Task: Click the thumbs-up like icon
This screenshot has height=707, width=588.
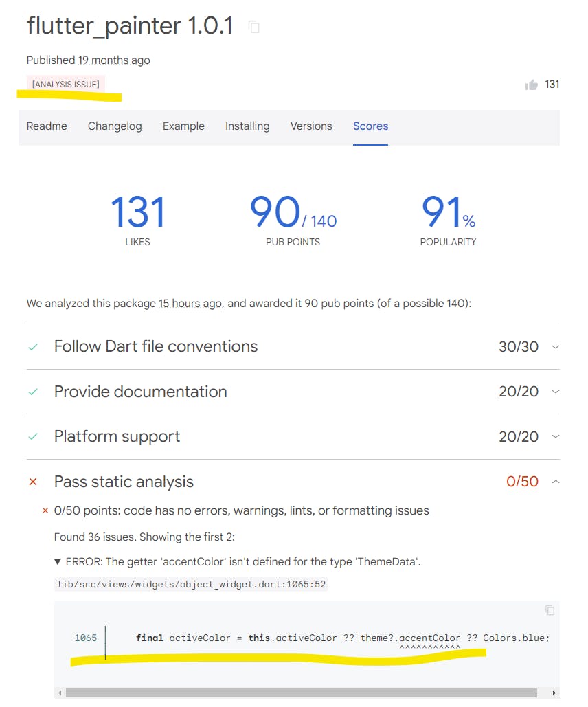Action: [x=531, y=85]
